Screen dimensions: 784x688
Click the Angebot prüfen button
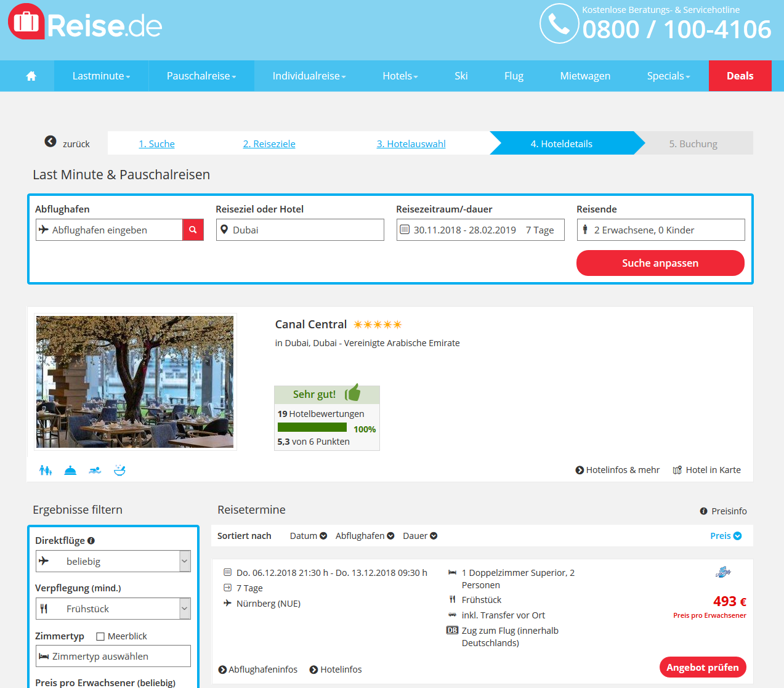coord(703,667)
